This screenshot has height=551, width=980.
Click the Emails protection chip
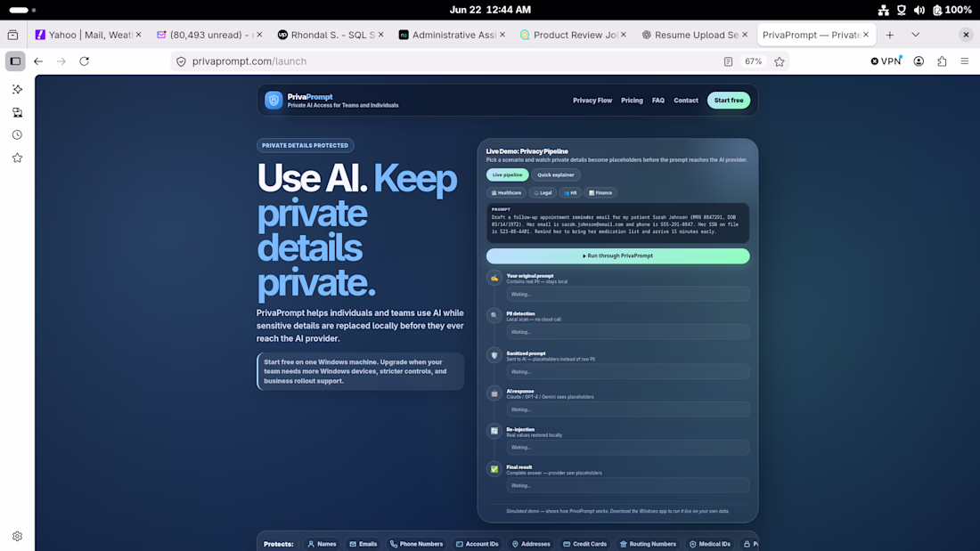363,544
